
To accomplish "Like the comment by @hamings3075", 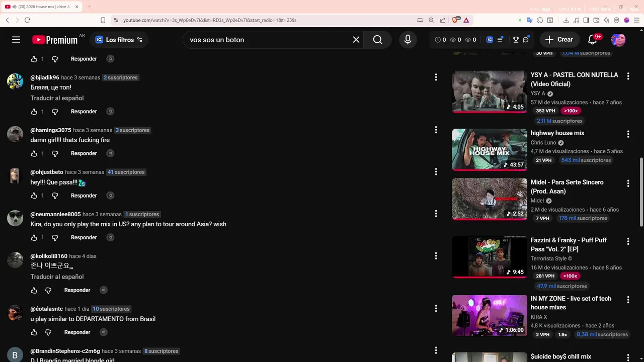I will pos(34,153).
